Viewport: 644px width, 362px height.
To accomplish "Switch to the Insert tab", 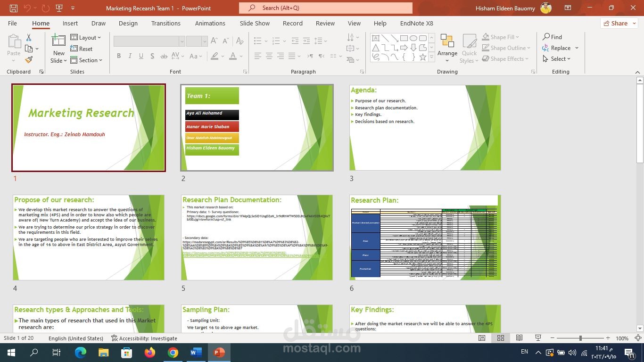I will (x=70, y=23).
